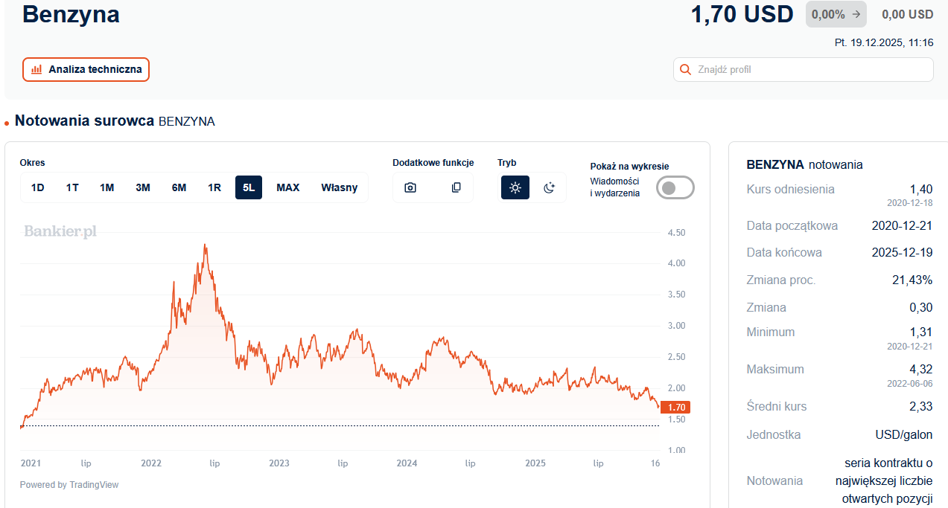Open the Powered by TradingView link

click(x=70, y=484)
